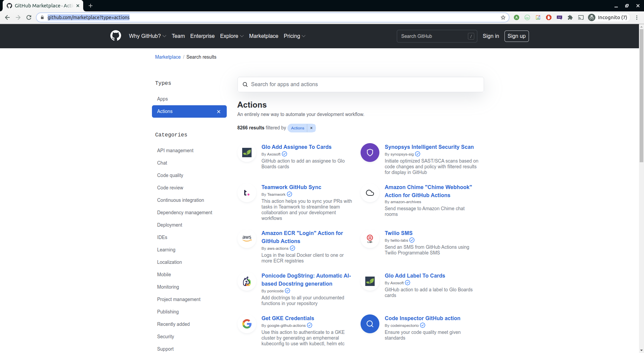This screenshot has height=353, width=644.
Task: Filter by Recently added category
Action: pos(173,324)
